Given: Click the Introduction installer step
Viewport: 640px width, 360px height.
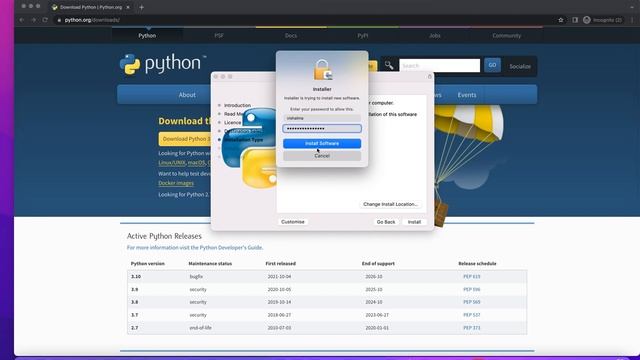Looking at the screenshot, I should click(x=237, y=105).
